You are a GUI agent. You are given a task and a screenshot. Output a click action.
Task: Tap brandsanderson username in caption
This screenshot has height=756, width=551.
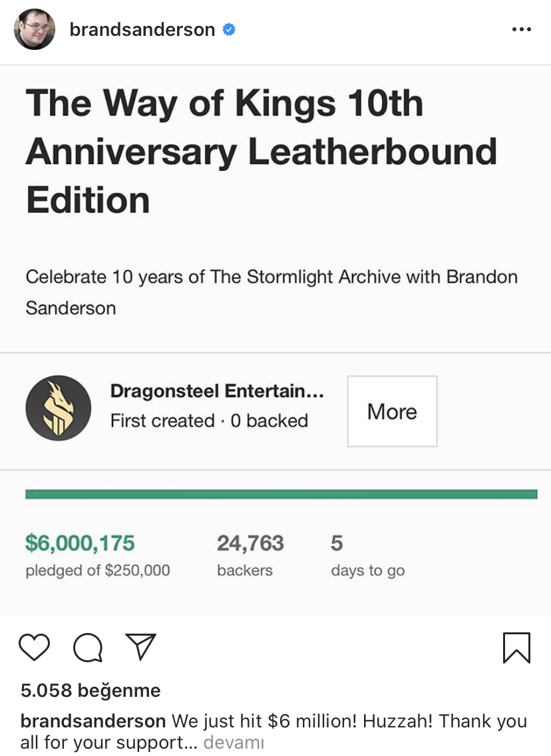pos(93,721)
